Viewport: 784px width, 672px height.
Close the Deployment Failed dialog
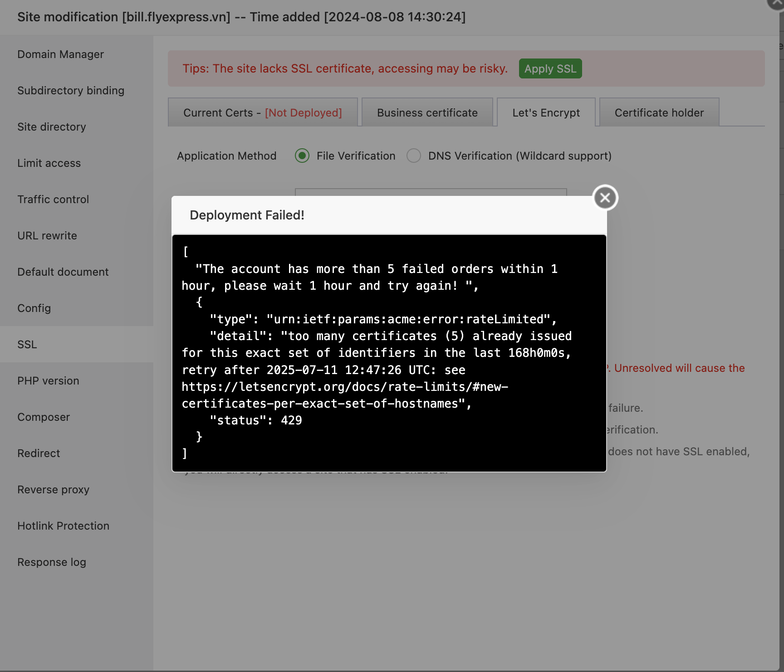pos(605,198)
